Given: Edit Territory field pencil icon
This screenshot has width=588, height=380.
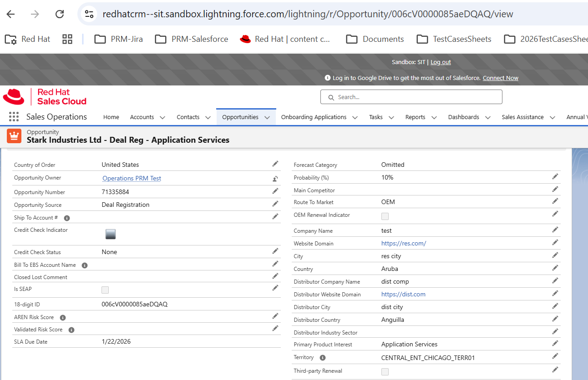Looking at the screenshot, I should [555, 356].
